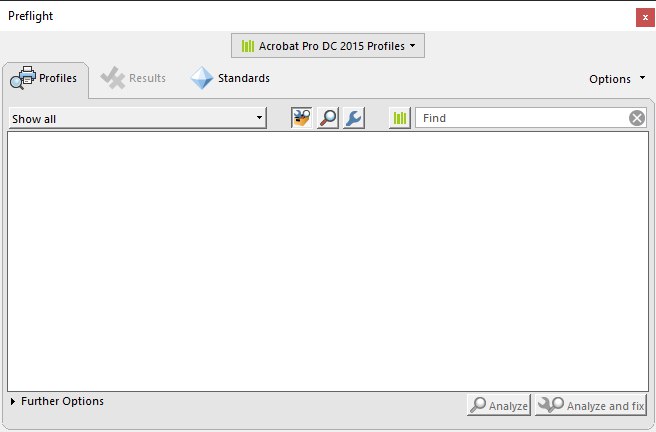
Task: Click the green library icon beside Find
Action: point(400,118)
